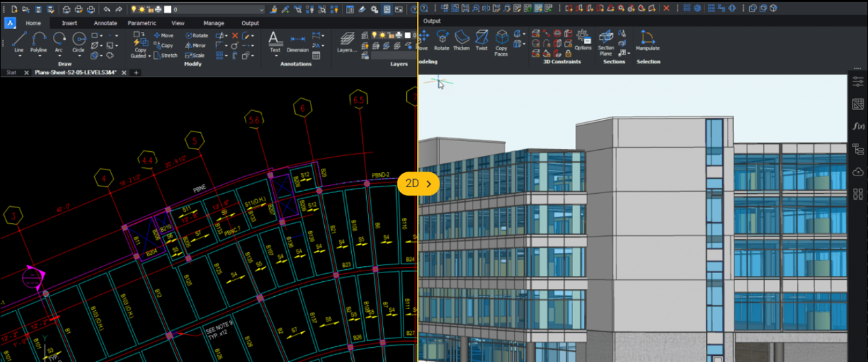Switch to the Annotate ribbon tab

pos(105,23)
